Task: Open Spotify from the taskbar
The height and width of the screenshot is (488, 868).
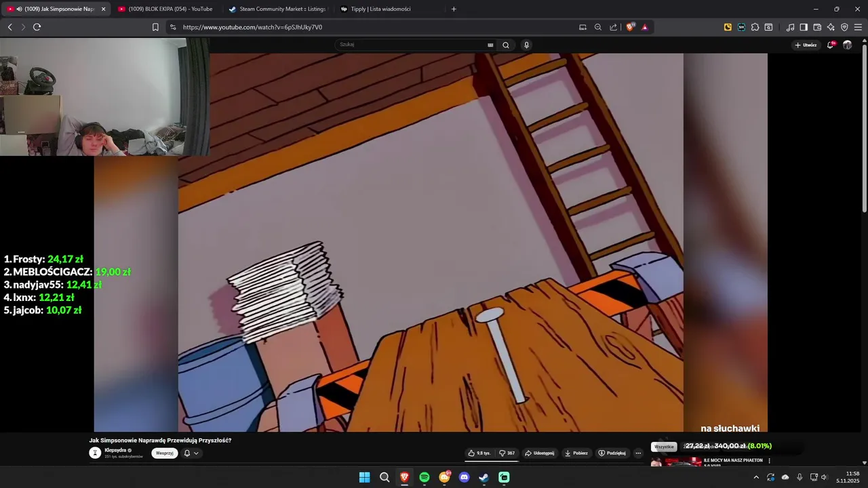Action: click(425, 477)
